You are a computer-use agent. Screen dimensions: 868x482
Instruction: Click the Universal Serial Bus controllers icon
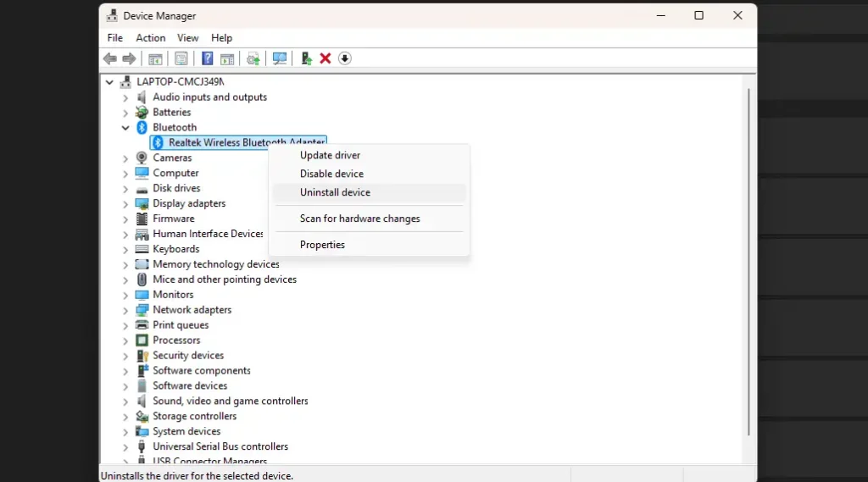[142, 446]
